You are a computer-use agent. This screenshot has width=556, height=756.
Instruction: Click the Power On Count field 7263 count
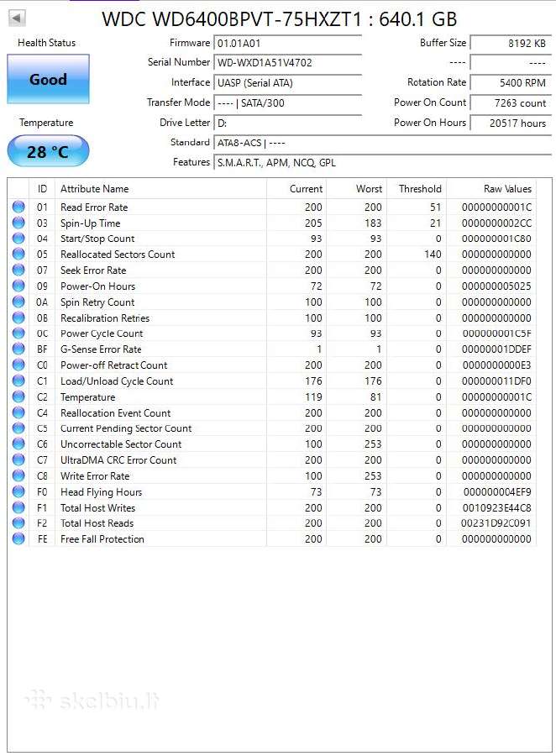[x=511, y=102]
